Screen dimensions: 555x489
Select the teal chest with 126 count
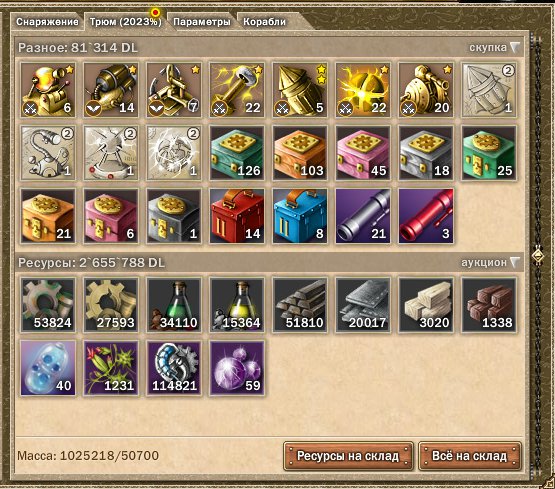[x=237, y=153]
